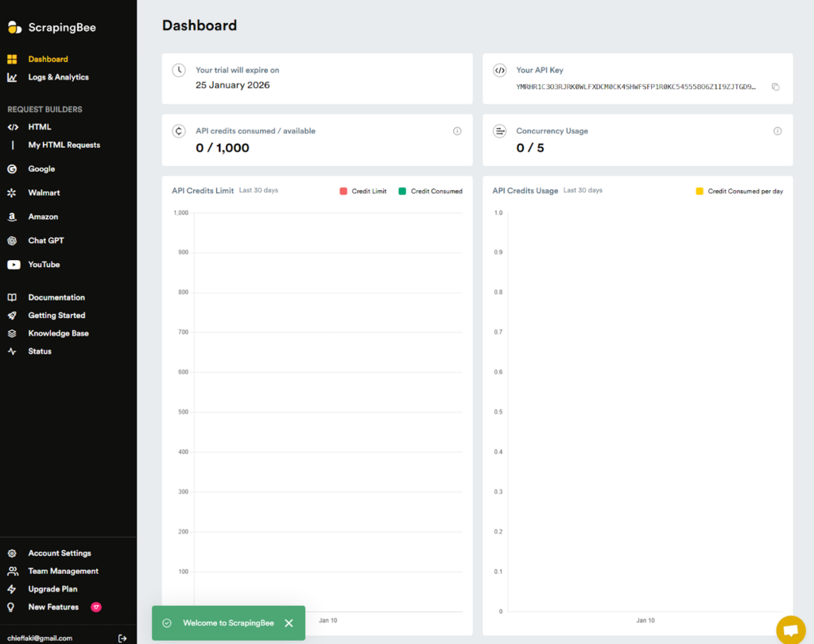Viewport: 814px width, 644px height.
Task: Copy the API key using the copy icon
Action: (x=775, y=87)
